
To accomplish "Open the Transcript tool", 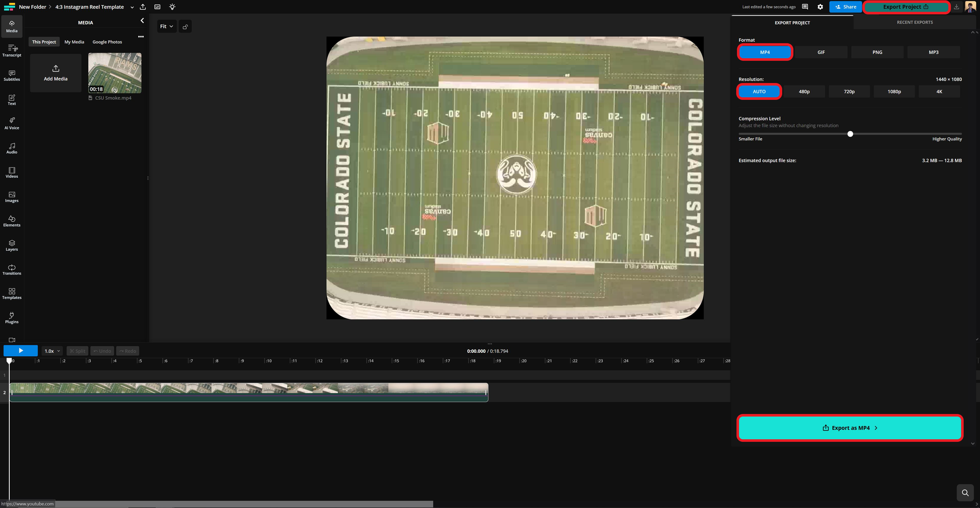I will tap(12, 50).
